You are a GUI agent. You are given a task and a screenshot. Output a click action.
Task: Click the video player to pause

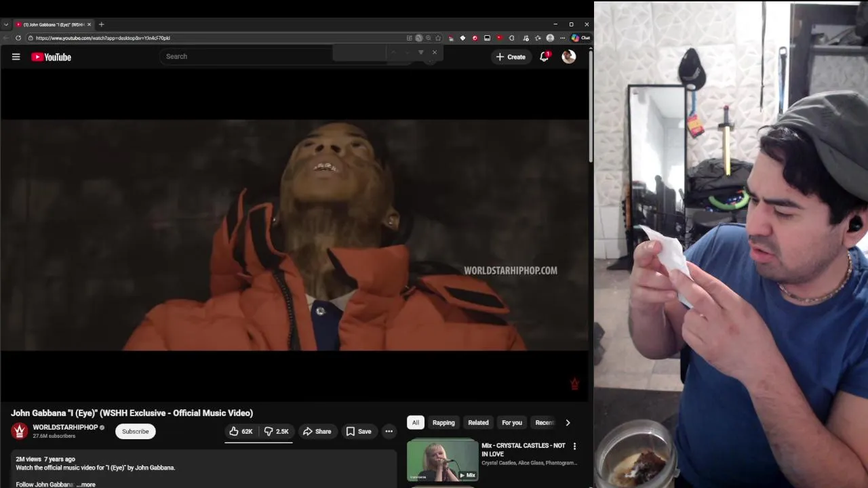pyautogui.click(x=294, y=235)
